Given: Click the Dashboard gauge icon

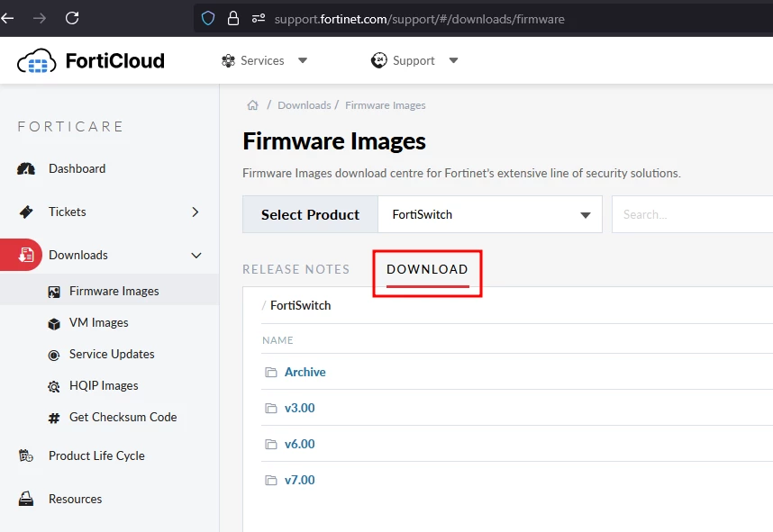Looking at the screenshot, I should pyautogui.click(x=26, y=169).
